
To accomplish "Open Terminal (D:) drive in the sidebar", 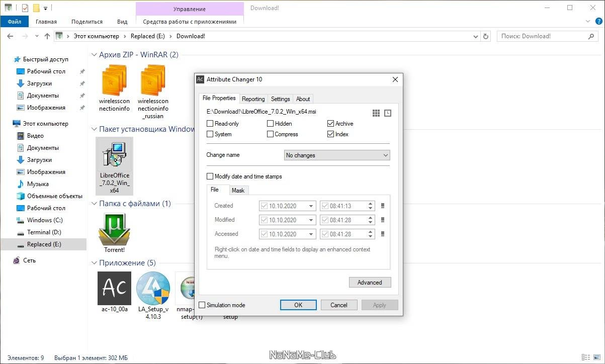I will pyautogui.click(x=44, y=232).
